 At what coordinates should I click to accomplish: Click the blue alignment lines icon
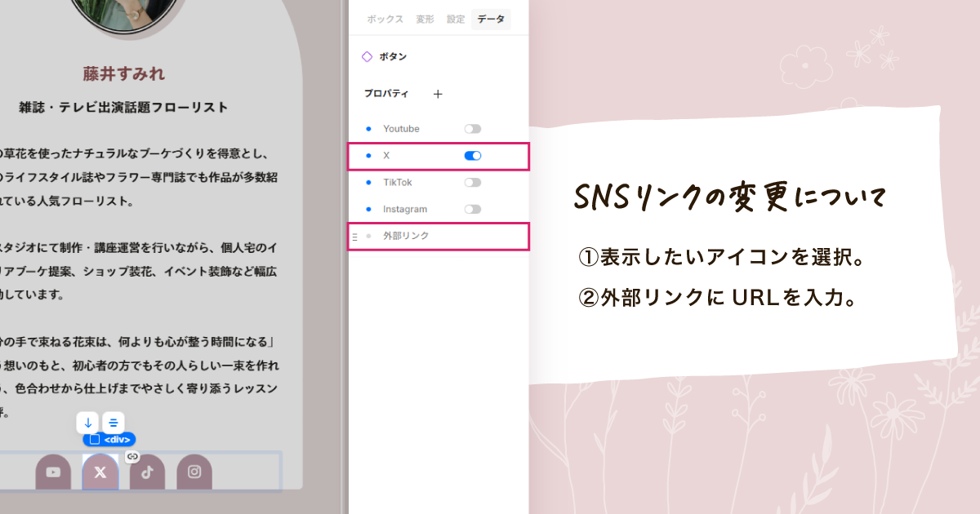point(113,423)
